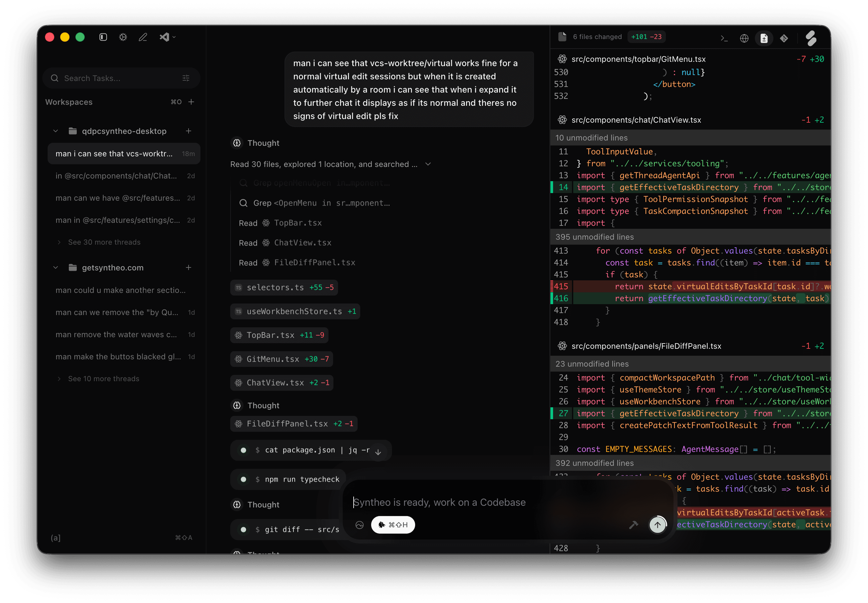Collapse the getsyntheo.com workspace
Viewport: 868px width, 603px height.
56,267
